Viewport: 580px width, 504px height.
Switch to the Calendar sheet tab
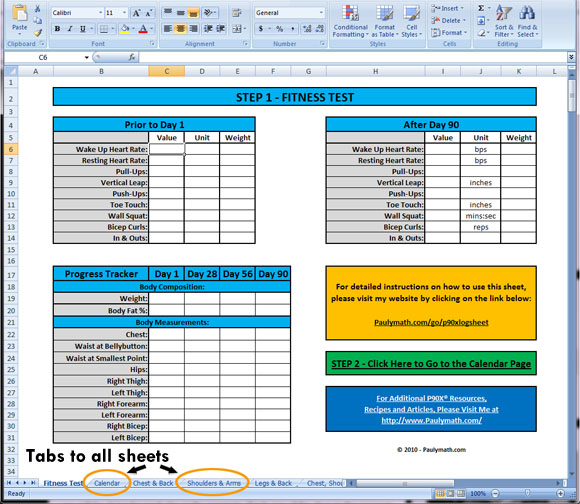pos(107,483)
